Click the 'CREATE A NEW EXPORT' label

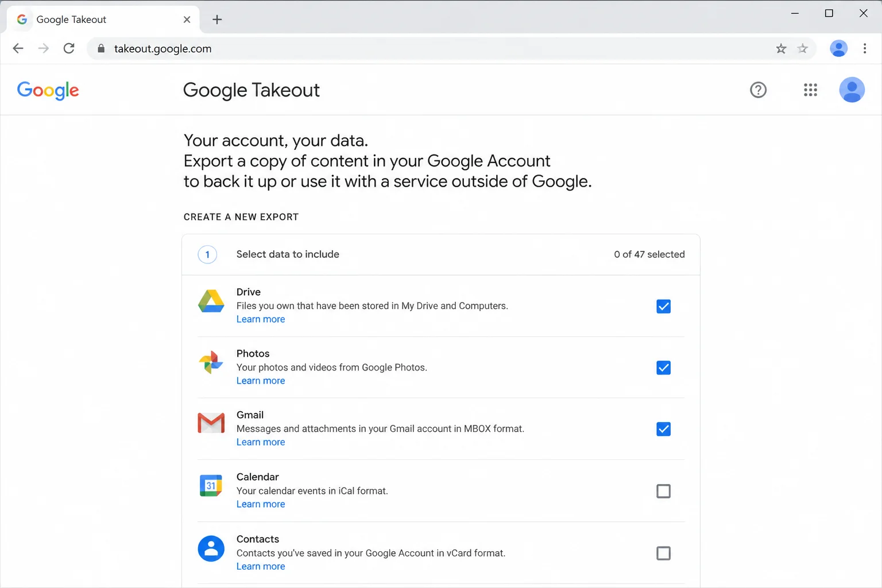click(x=241, y=217)
